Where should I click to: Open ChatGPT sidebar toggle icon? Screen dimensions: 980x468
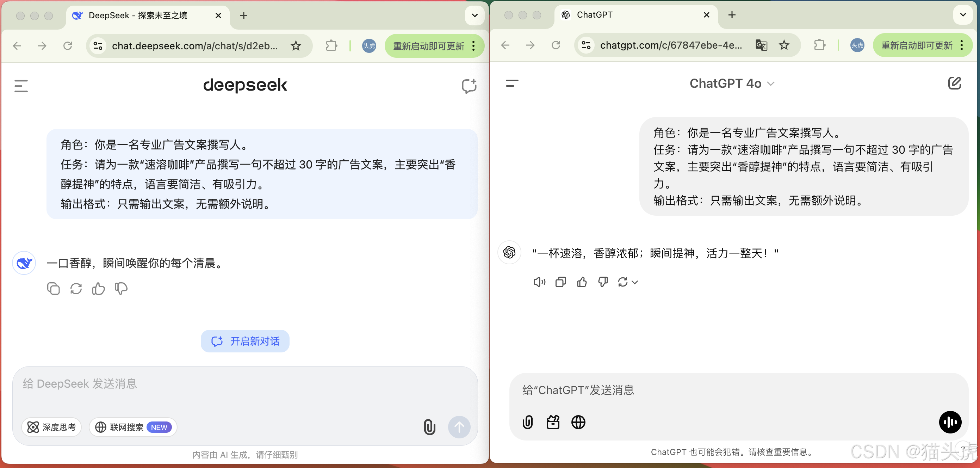512,83
